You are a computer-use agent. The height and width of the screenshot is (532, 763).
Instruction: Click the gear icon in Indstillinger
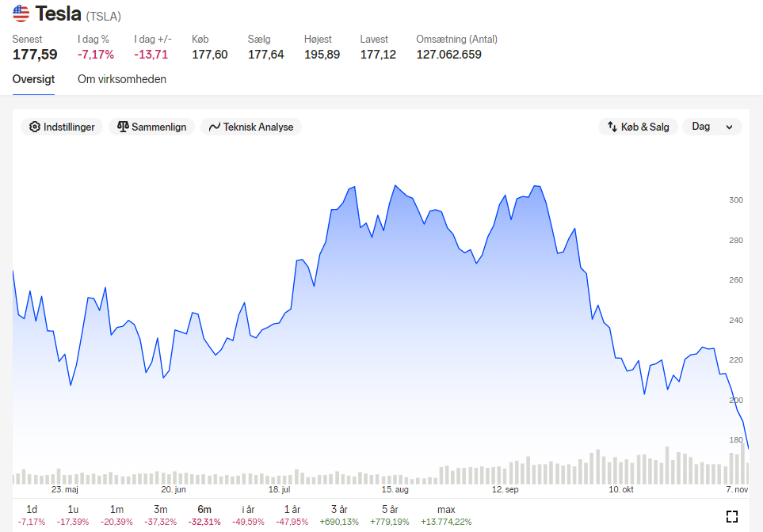pos(35,127)
